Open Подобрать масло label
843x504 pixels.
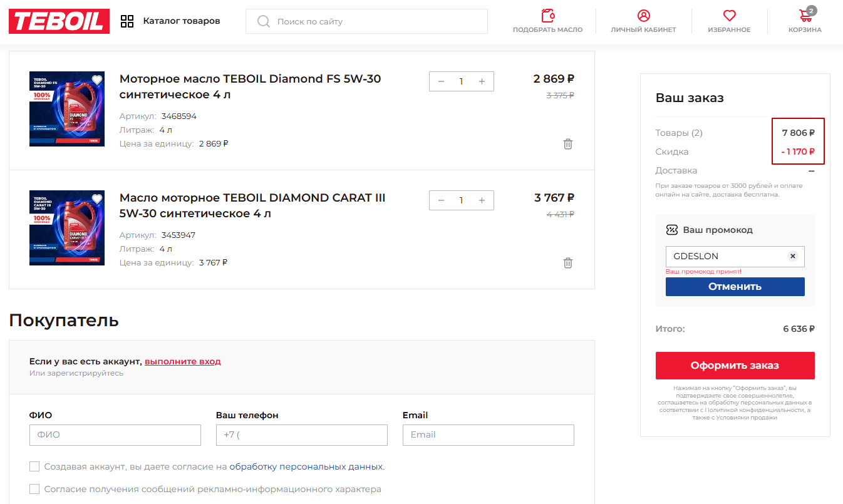tap(548, 30)
